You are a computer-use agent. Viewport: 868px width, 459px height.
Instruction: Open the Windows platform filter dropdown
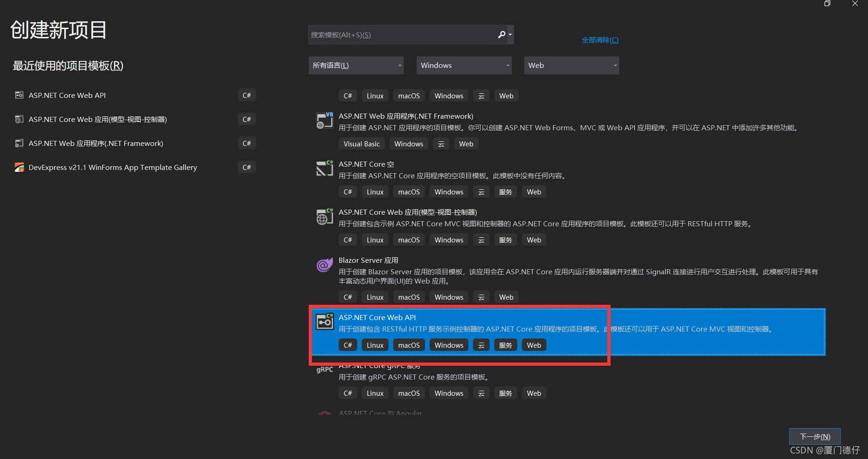[464, 66]
